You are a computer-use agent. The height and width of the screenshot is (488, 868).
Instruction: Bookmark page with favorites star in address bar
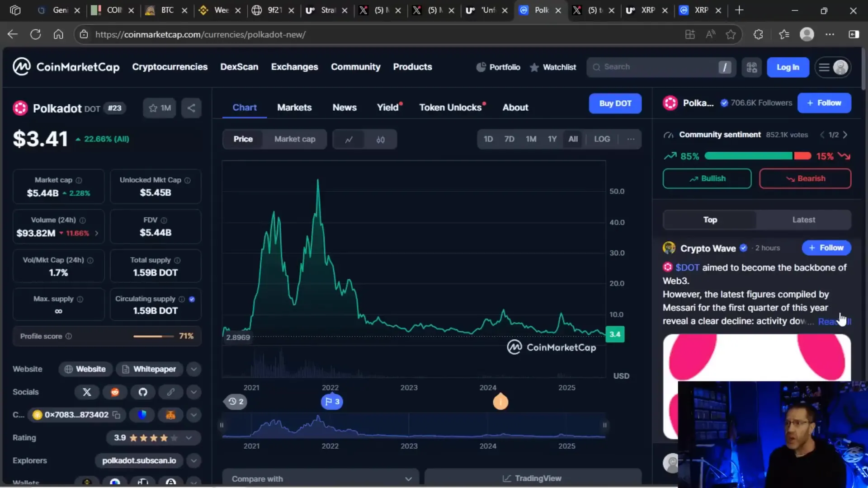(x=731, y=34)
